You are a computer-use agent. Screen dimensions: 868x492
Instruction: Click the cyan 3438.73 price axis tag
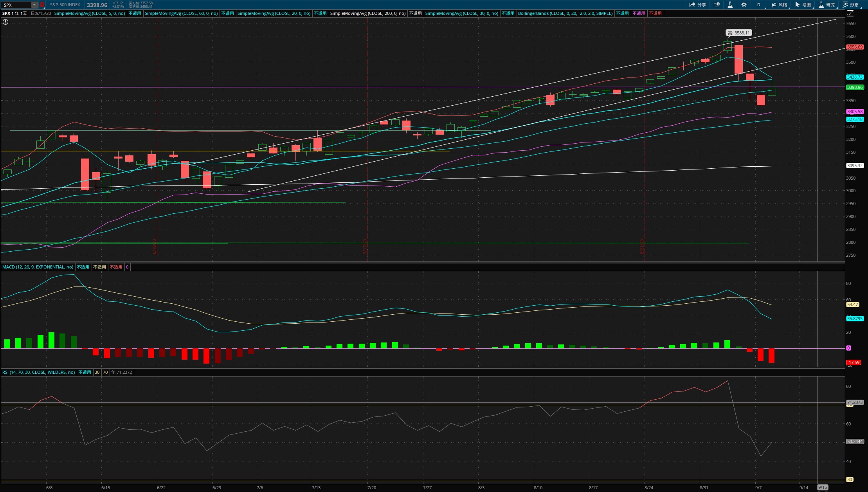click(x=855, y=77)
